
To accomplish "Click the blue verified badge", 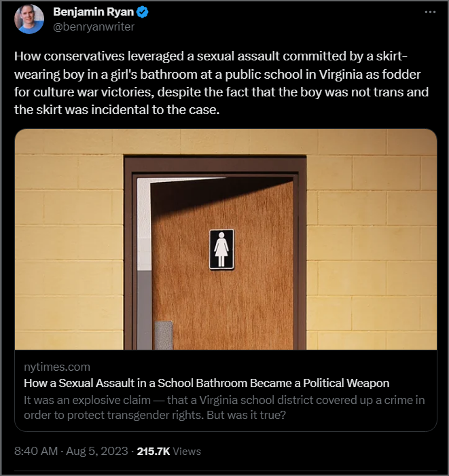I will tap(142, 12).
